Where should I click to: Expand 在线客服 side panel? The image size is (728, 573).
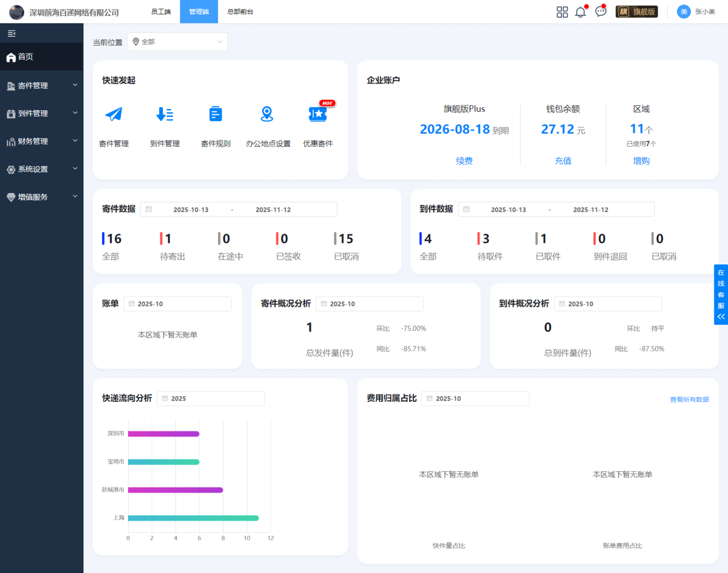click(721, 294)
